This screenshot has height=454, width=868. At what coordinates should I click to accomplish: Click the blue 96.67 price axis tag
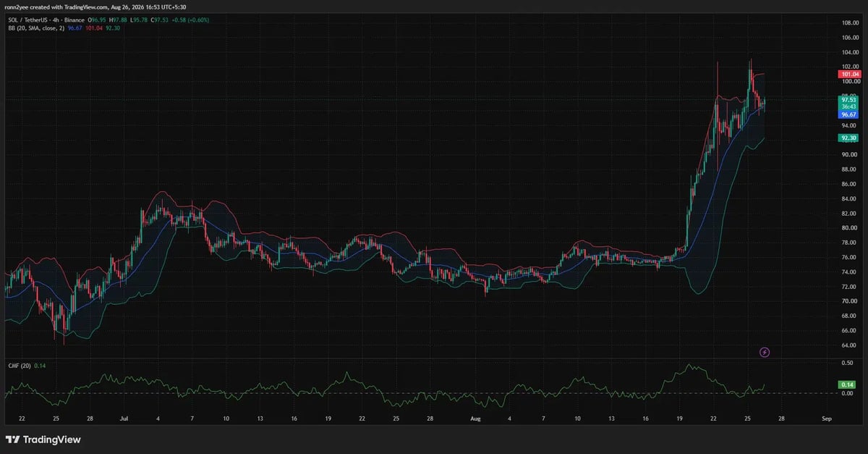[x=848, y=114]
